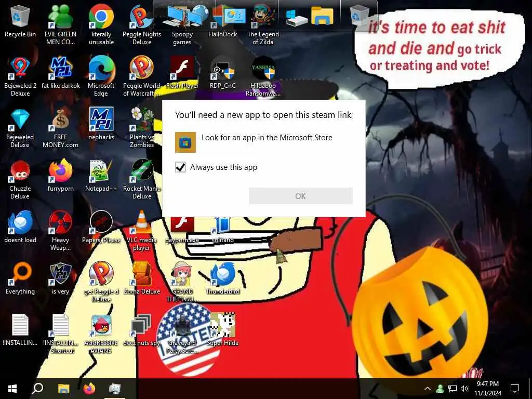The image size is (532, 399).
Task: Open AGGRESSIVE AVIANS icon
Action: pyautogui.click(x=101, y=325)
